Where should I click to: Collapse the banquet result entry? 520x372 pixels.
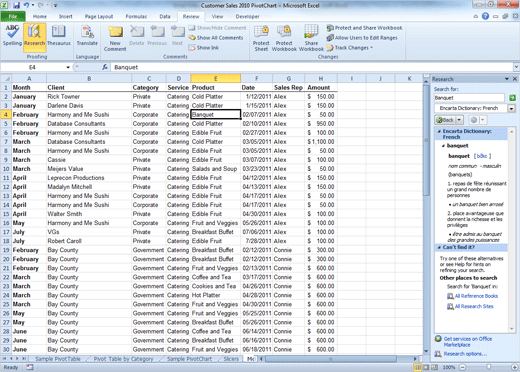pos(443,146)
